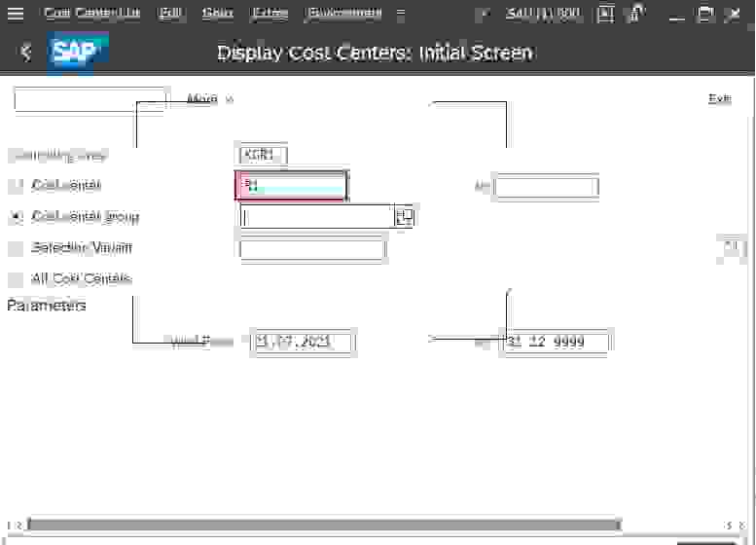Open the Extras menu
This screenshot has height=545, width=756.
[x=270, y=13]
